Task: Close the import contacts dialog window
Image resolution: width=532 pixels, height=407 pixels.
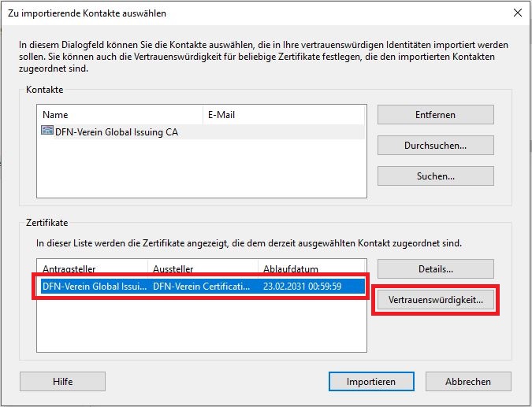Action: point(517,13)
